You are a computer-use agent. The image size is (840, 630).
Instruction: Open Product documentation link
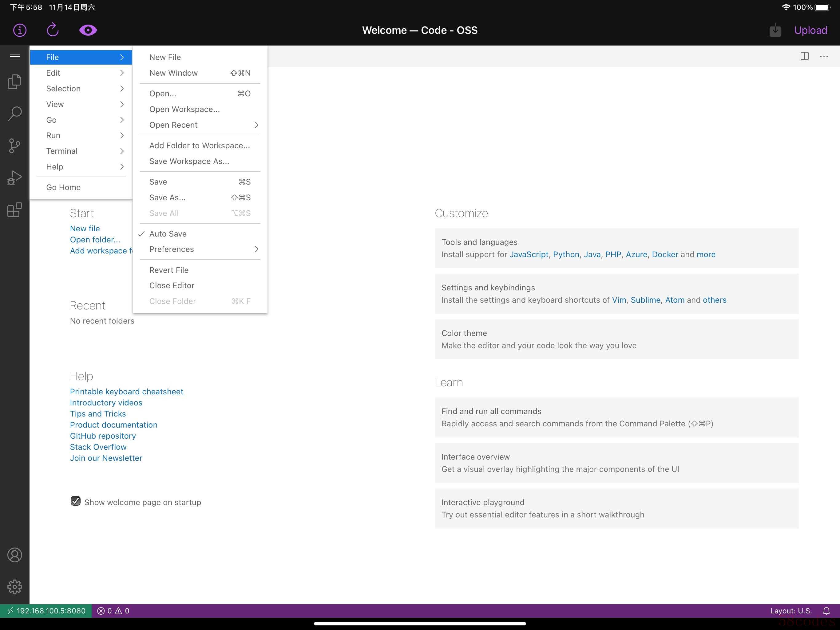pos(113,425)
